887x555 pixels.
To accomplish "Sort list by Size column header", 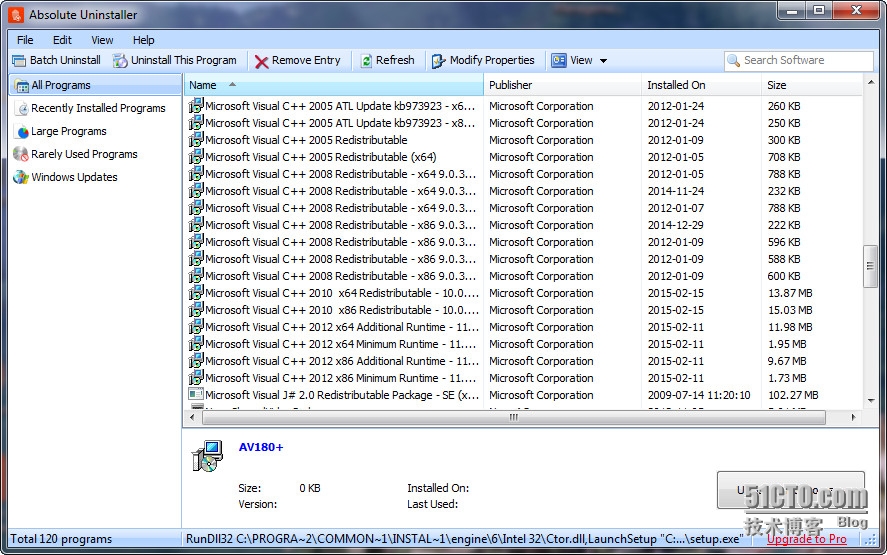I will coord(812,85).
